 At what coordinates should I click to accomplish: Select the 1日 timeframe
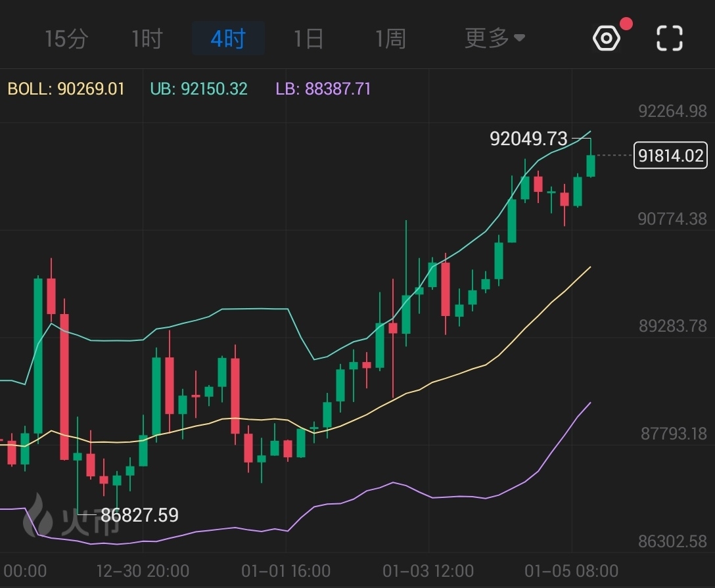pos(309,38)
